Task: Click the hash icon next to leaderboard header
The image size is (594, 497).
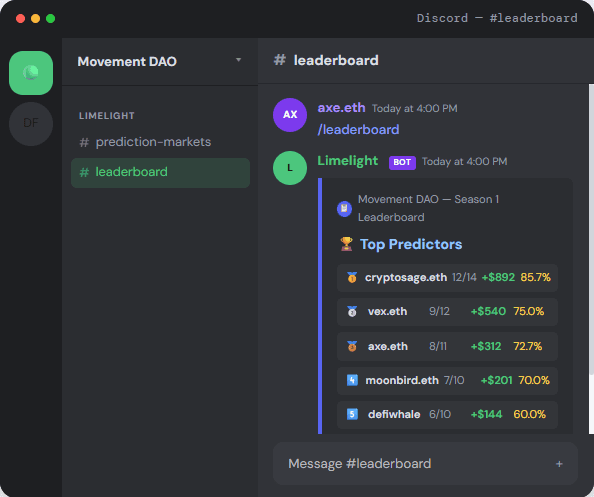Action: click(x=280, y=60)
